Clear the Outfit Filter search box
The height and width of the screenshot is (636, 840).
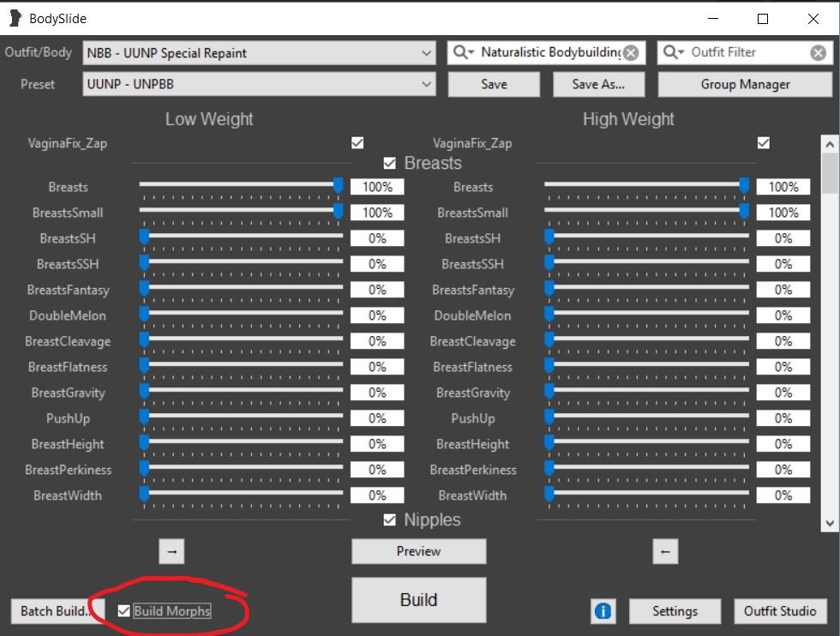point(818,52)
